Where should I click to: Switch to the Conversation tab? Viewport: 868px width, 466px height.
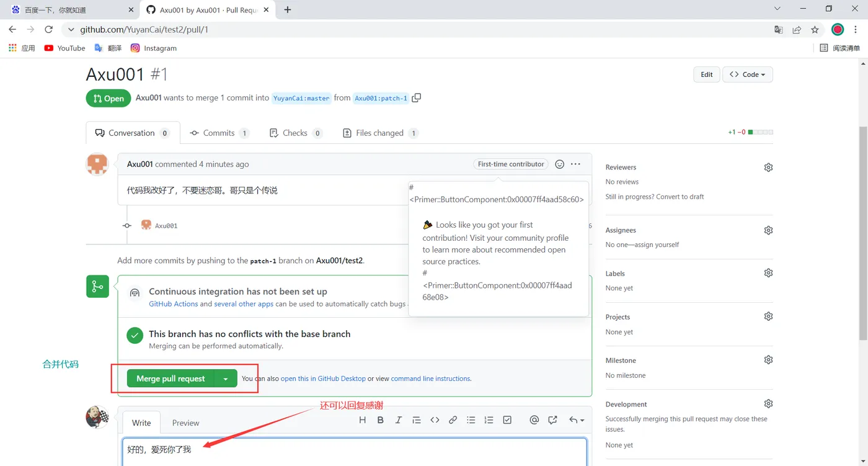(x=133, y=133)
